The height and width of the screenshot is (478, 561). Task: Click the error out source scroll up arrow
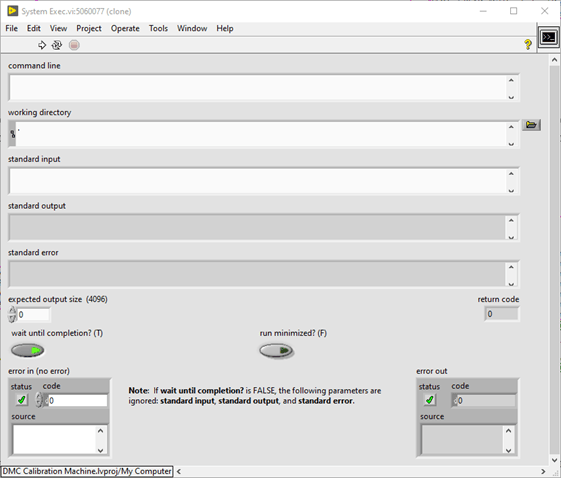(x=508, y=431)
